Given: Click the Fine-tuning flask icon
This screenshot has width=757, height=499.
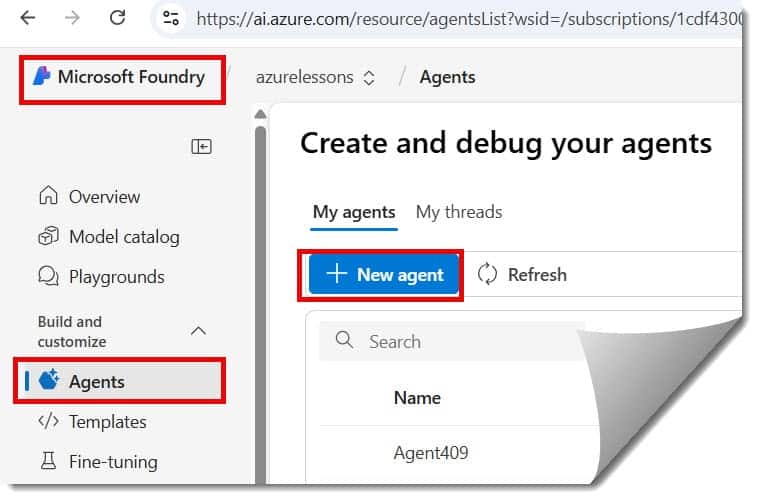Looking at the screenshot, I should click(x=48, y=461).
